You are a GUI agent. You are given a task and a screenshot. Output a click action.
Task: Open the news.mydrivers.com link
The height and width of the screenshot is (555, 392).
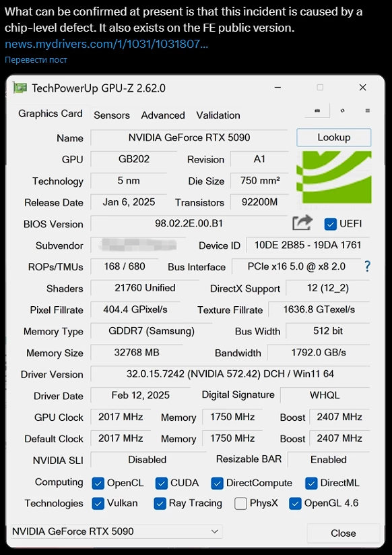click(106, 45)
